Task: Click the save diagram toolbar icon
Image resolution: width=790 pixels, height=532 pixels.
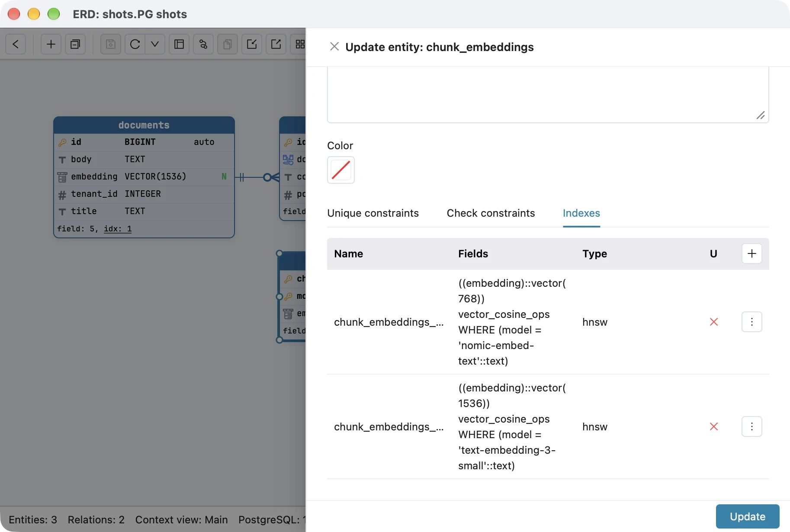Action: point(111,44)
